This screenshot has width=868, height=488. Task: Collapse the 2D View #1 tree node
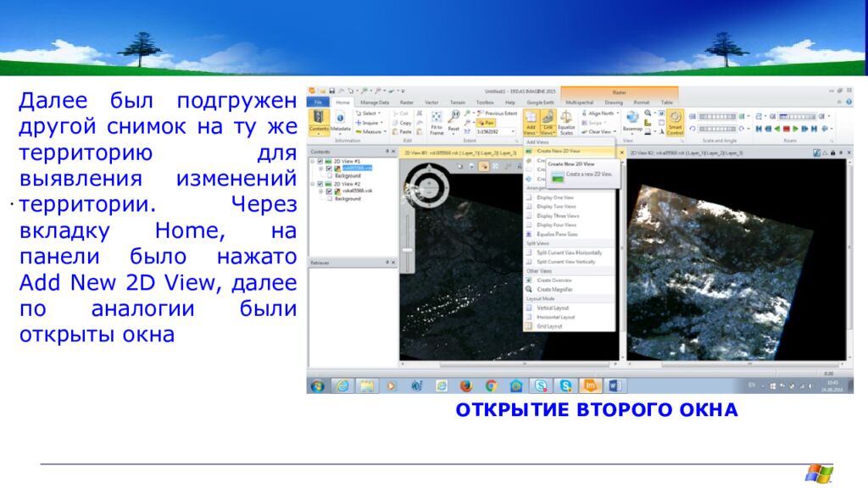point(312,161)
